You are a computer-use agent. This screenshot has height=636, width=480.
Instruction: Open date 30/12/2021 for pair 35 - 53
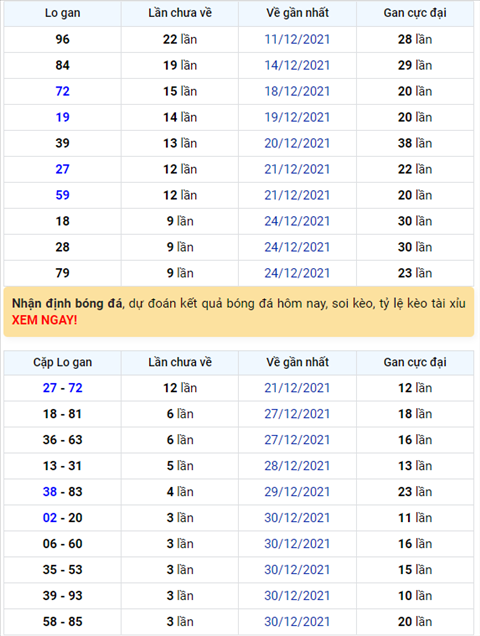pyautogui.click(x=297, y=569)
